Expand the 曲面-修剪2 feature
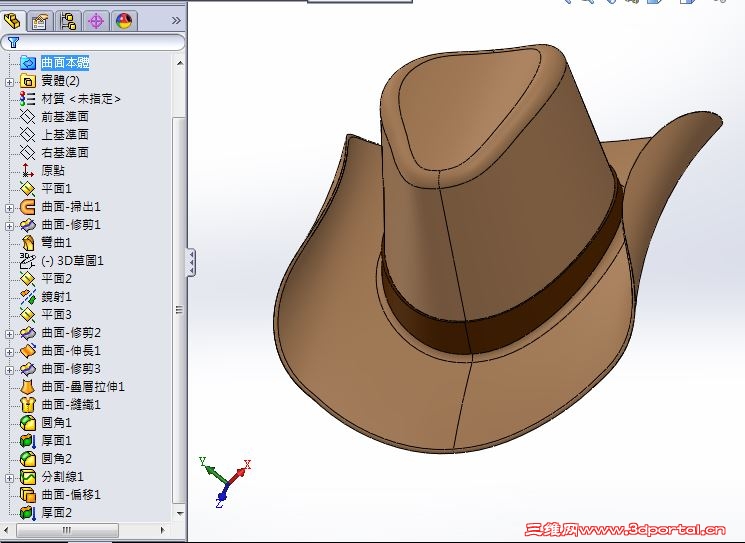This screenshot has height=543, width=745. 9,334
